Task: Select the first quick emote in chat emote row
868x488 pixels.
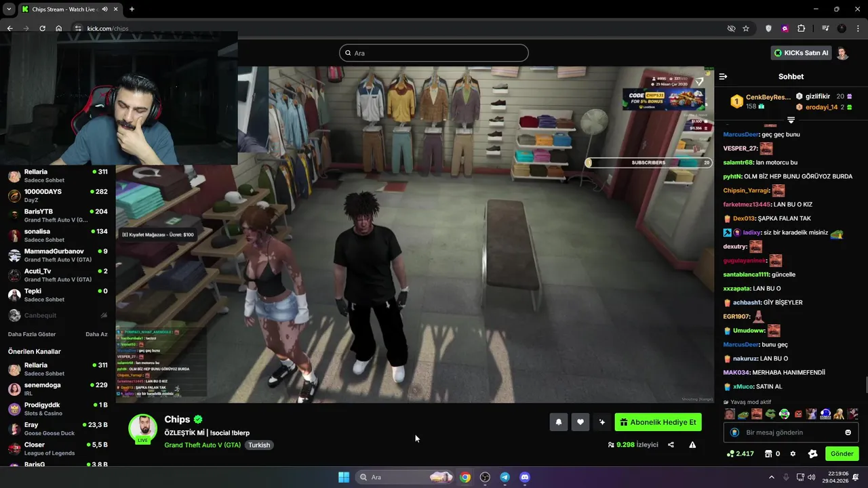Action: click(x=729, y=413)
